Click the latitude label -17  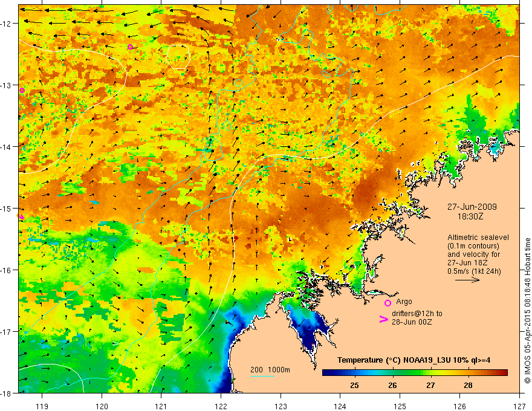tap(7, 332)
